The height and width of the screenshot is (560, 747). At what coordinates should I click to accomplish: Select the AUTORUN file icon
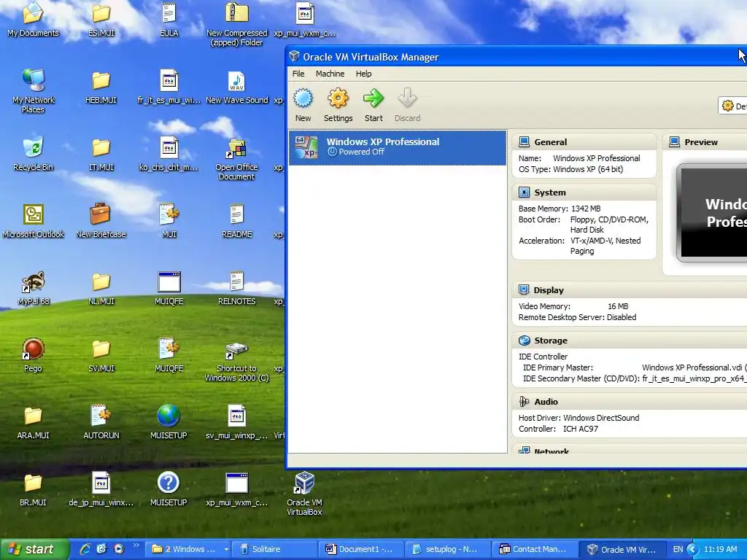coord(101,421)
